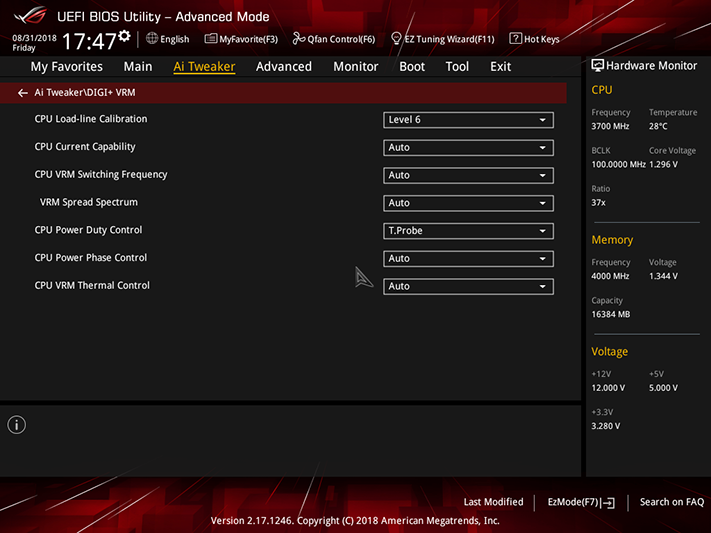Viewport: 711px width, 533px height.
Task: Click the Hardware Monitor screen icon
Action: (x=598, y=66)
